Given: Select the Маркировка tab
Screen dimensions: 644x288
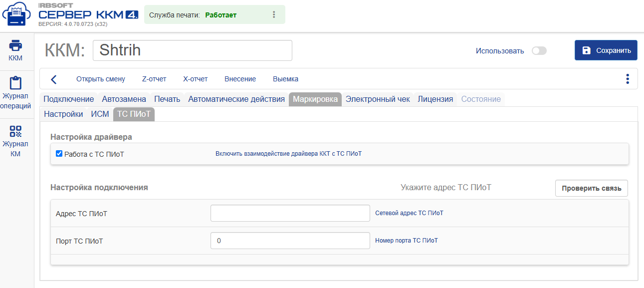Looking at the screenshot, I should [x=315, y=99].
